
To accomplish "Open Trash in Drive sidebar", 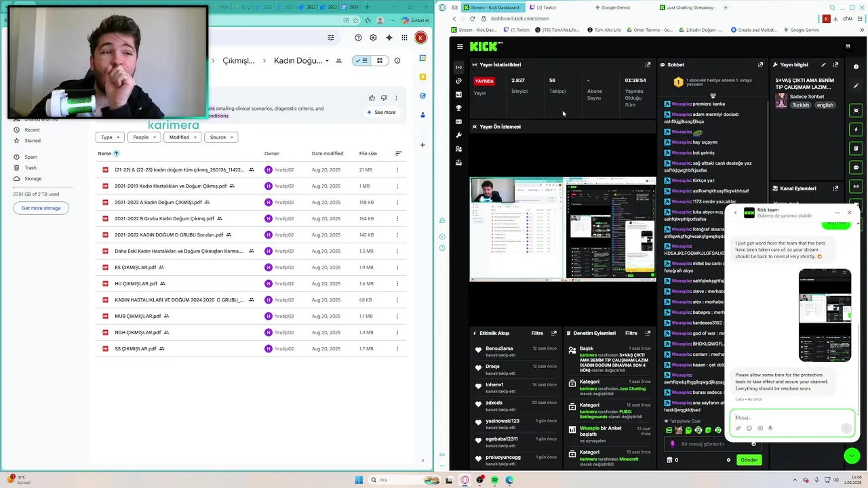I will [x=31, y=167].
